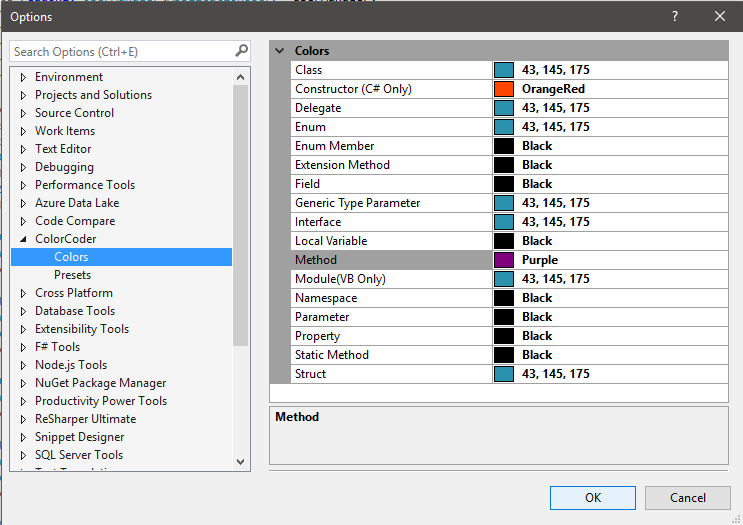Screen dimensions: 743x525
Task: Select Productivity Power Tools tree item
Action: pos(101,401)
